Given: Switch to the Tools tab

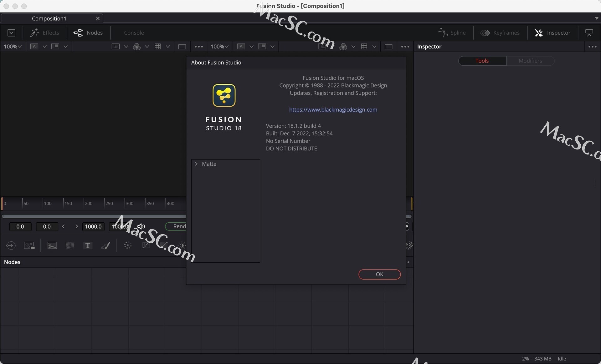Looking at the screenshot, I should click(482, 60).
